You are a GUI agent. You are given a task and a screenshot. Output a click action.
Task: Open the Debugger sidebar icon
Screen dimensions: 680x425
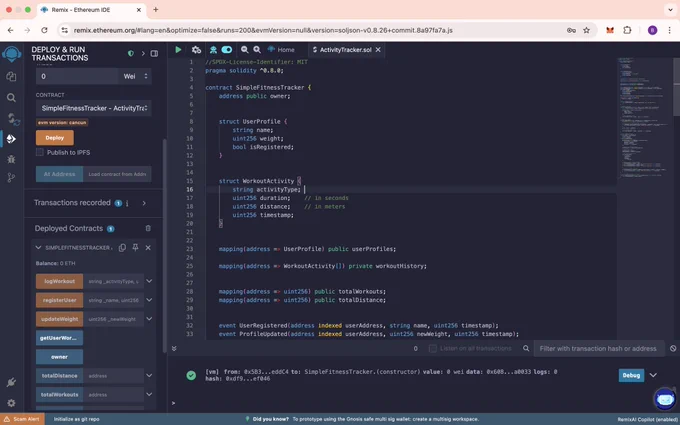(x=11, y=159)
